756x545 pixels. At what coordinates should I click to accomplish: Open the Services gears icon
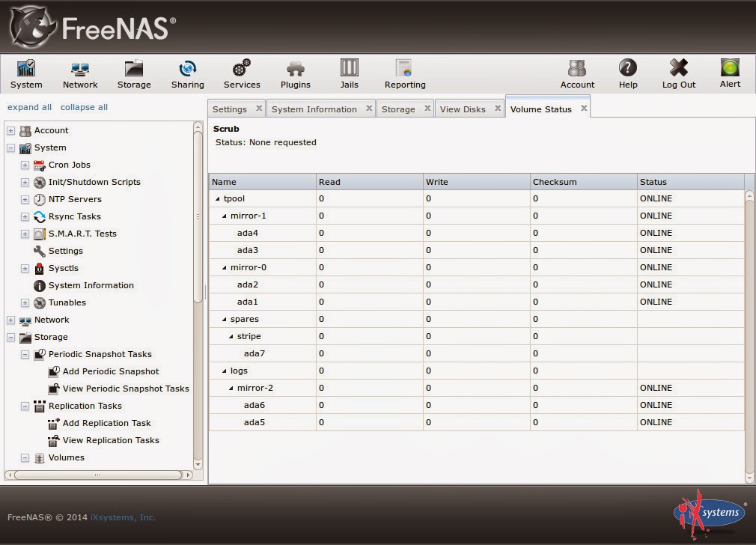coord(242,68)
